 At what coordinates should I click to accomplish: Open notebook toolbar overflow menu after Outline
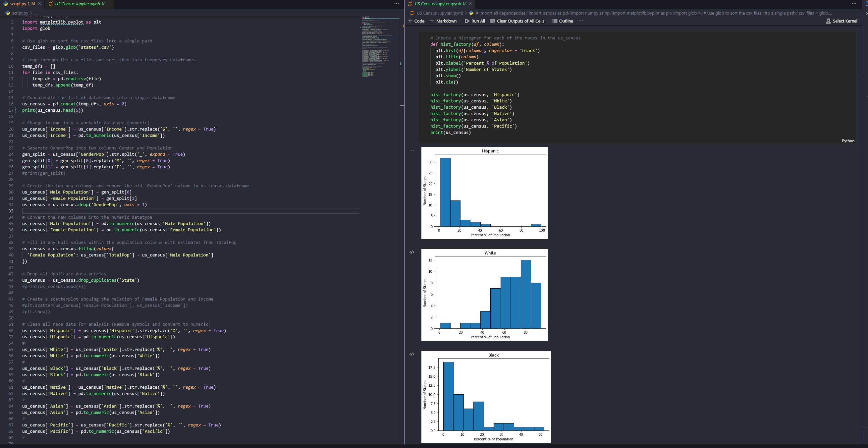point(580,21)
